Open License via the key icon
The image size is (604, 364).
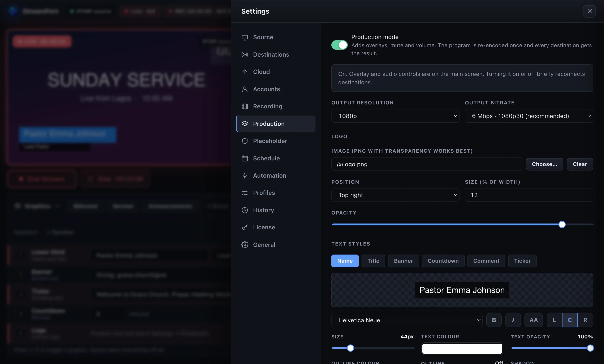[x=245, y=227]
